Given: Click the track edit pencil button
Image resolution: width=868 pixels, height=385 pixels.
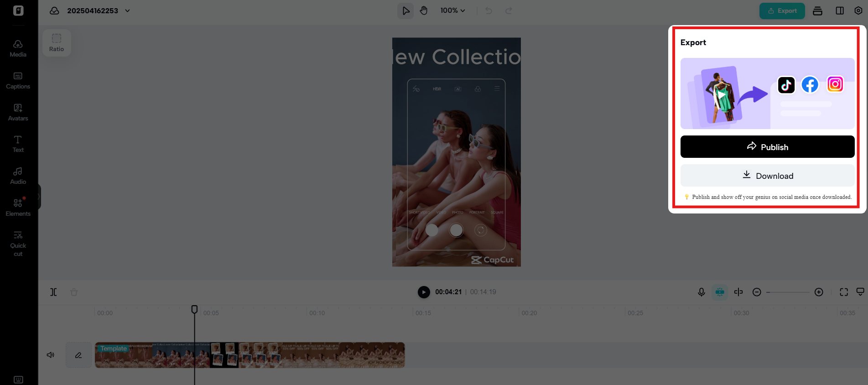Looking at the screenshot, I should [78, 355].
